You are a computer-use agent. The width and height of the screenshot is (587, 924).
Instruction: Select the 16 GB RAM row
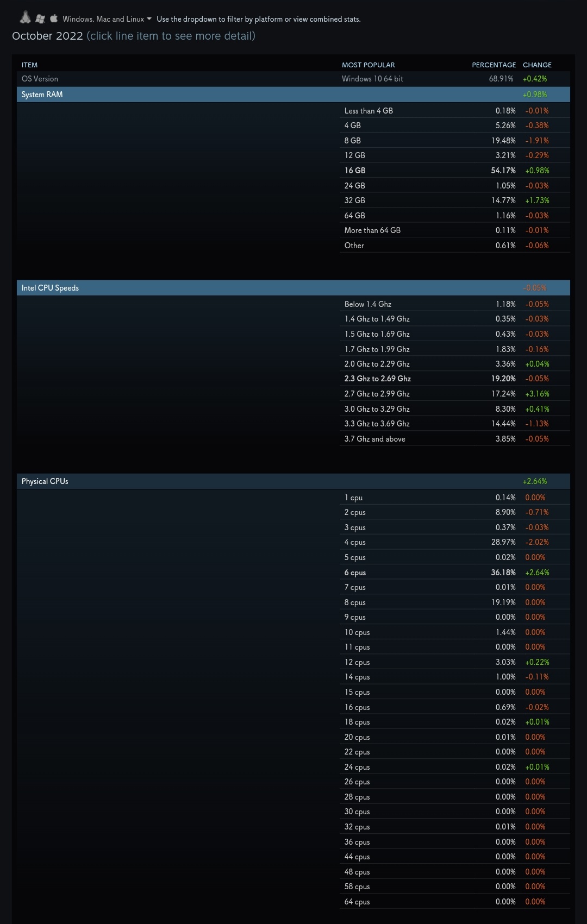point(455,171)
